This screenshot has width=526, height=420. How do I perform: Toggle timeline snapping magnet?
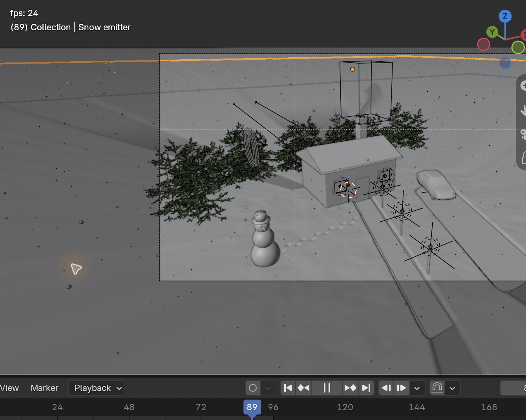[437, 388]
